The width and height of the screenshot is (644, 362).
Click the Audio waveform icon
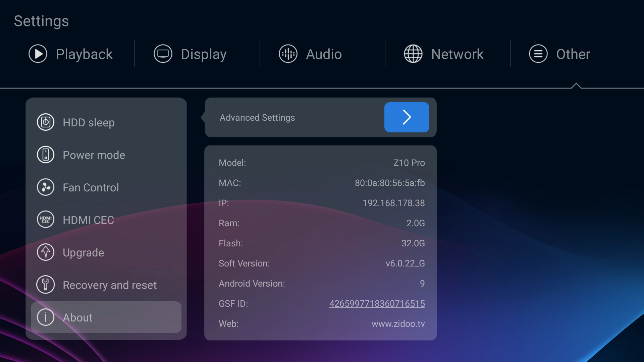pos(288,54)
